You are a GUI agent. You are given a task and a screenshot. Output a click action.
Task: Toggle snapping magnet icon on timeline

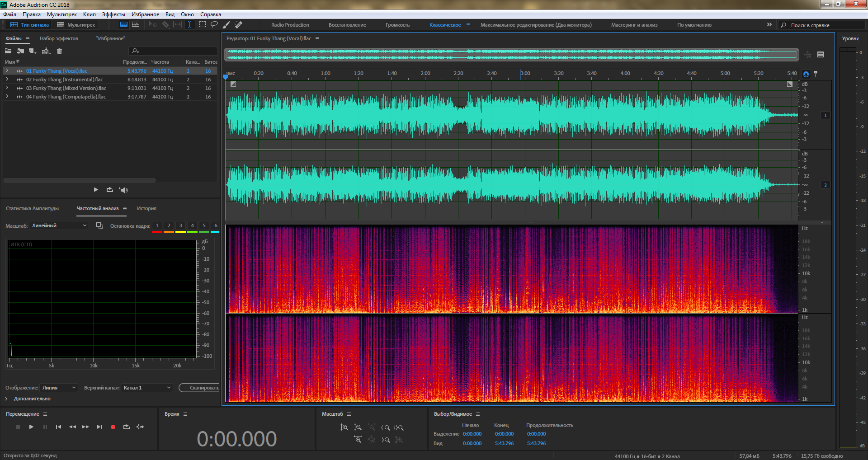tap(806, 74)
